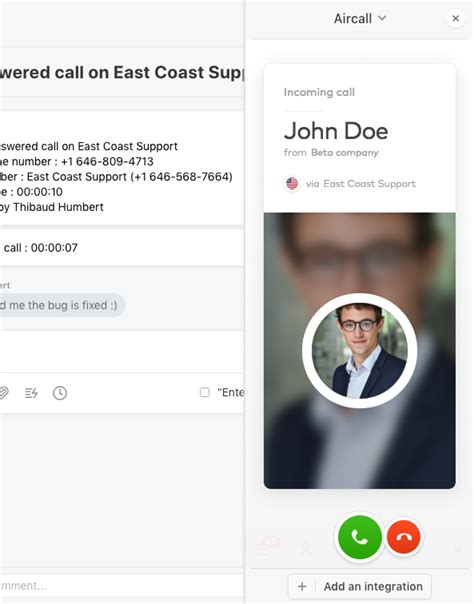Click the East Coast Support number line
This screenshot has height=604, width=474.
pyautogui.click(x=116, y=176)
